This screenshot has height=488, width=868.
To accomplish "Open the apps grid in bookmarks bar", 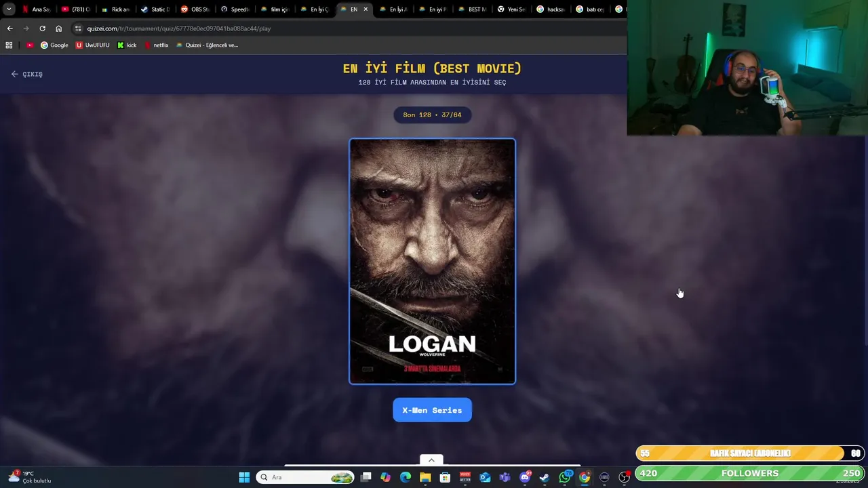I will [x=9, y=45].
